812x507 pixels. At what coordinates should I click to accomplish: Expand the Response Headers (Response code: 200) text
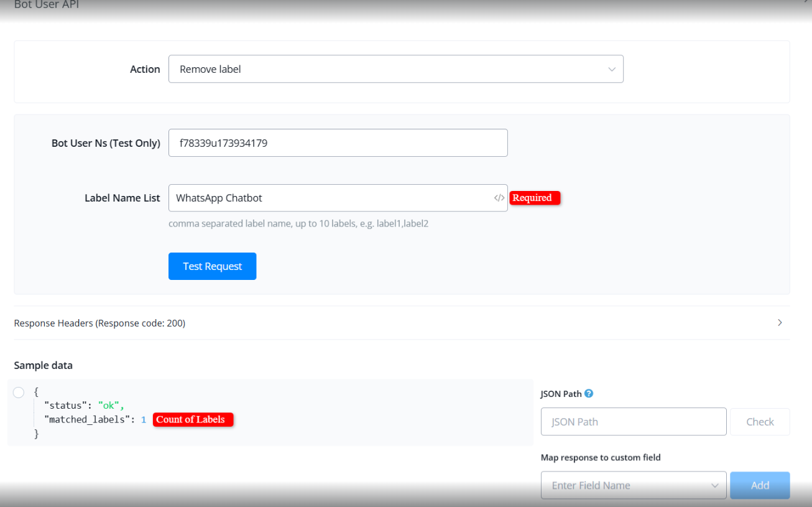coord(99,323)
